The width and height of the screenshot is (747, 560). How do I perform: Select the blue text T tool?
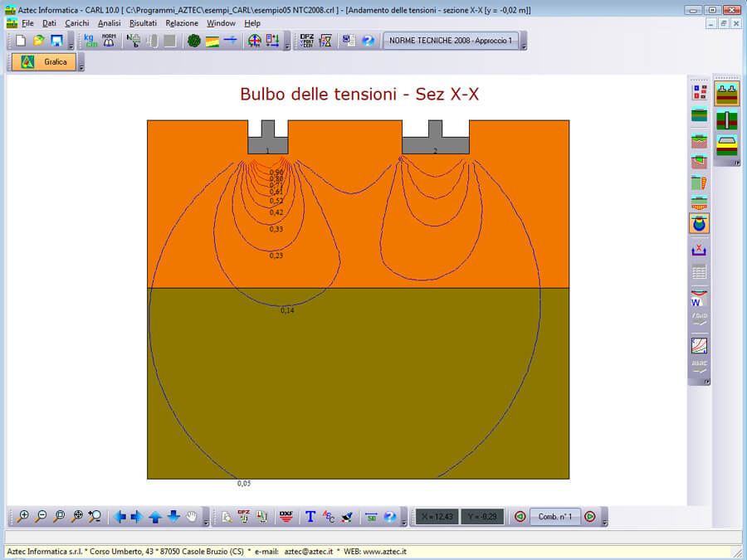pyautogui.click(x=310, y=516)
